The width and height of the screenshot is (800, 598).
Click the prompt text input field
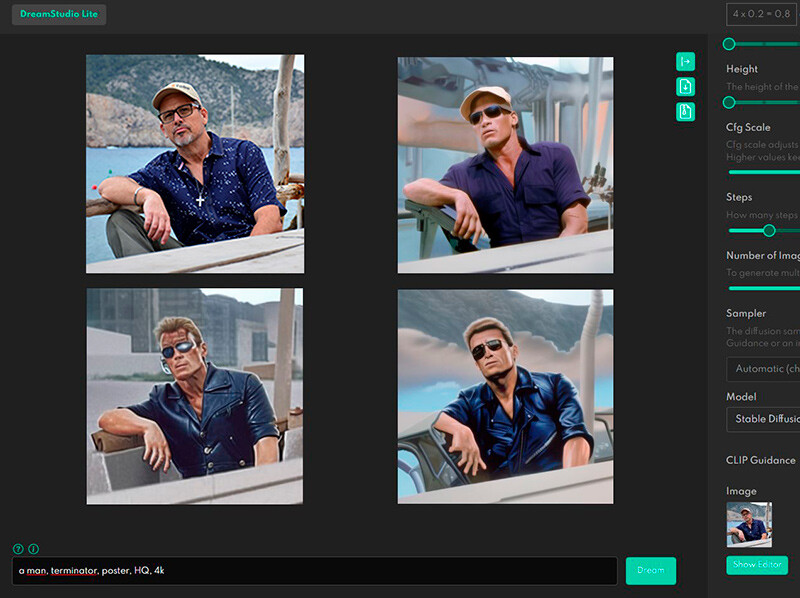click(315, 570)
